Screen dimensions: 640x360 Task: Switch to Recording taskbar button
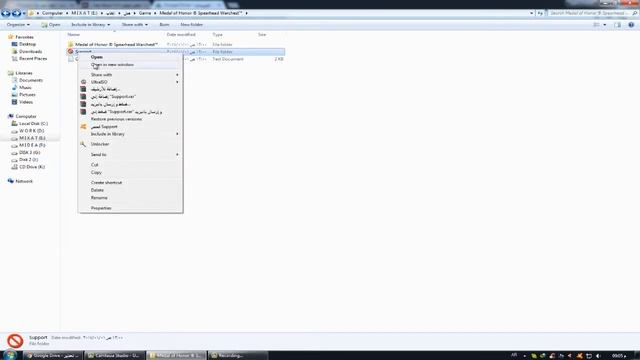point(238,356)
